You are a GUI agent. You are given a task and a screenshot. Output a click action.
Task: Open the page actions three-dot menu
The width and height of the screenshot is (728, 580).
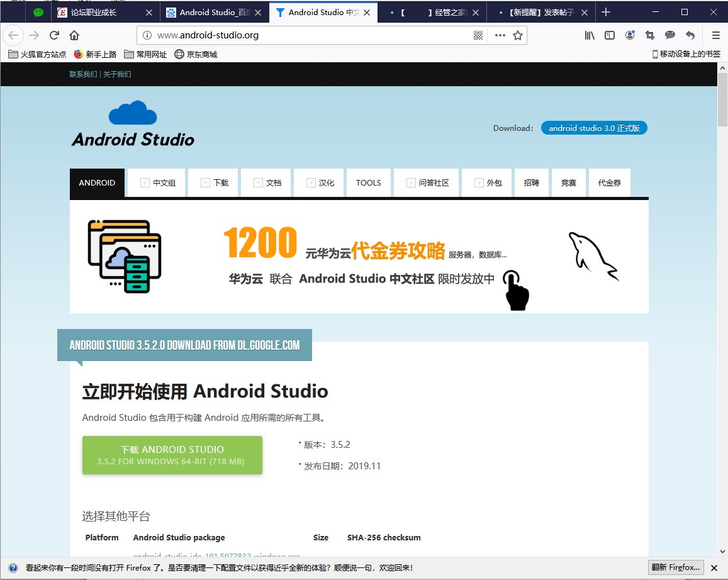[x=500, y=35]
